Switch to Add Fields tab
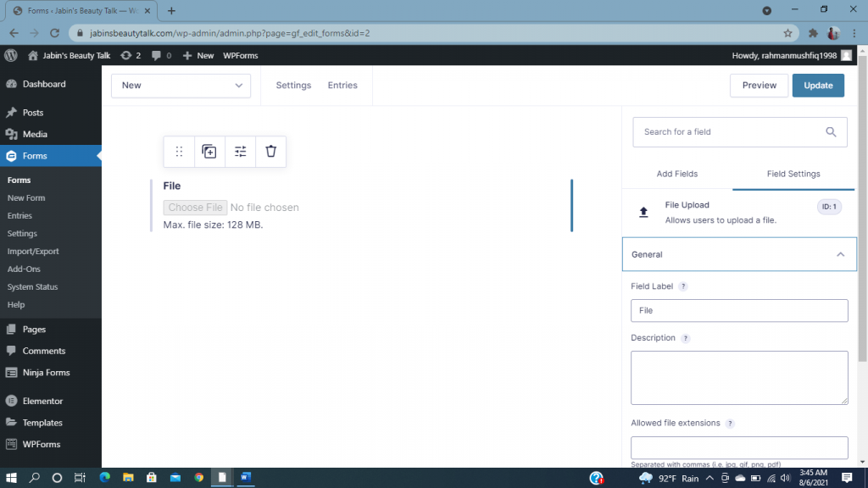 [677, 174]
